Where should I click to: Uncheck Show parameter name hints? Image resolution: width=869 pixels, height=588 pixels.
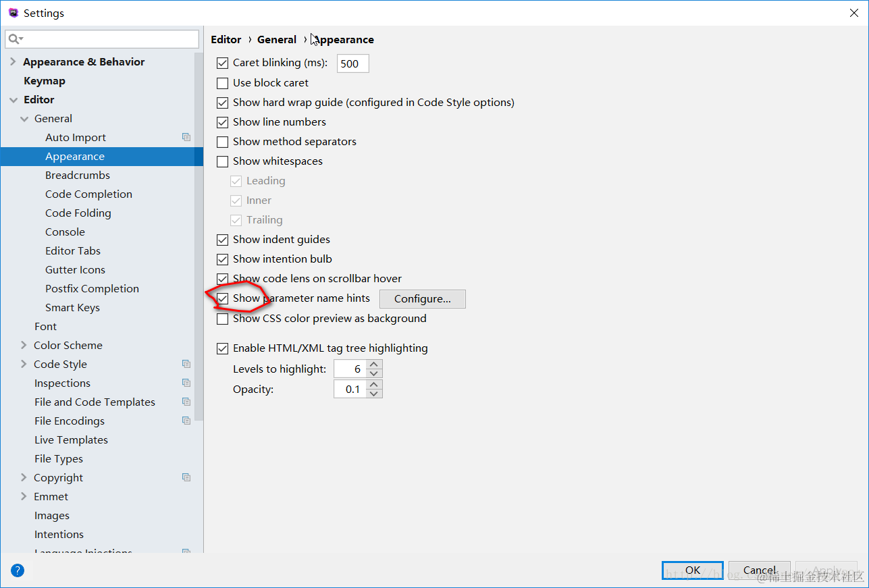[222, 298]
